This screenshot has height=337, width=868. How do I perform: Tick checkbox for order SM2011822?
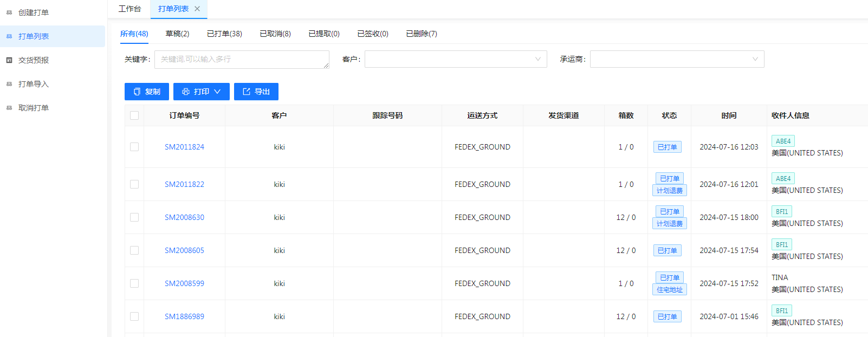click(x=134, y=184)
